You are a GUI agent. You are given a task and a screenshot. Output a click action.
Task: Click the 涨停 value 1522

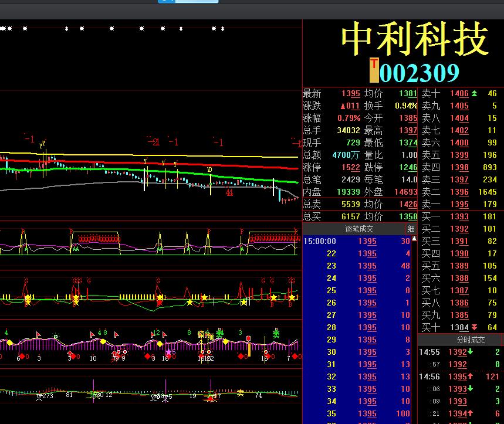coord(351,167)
